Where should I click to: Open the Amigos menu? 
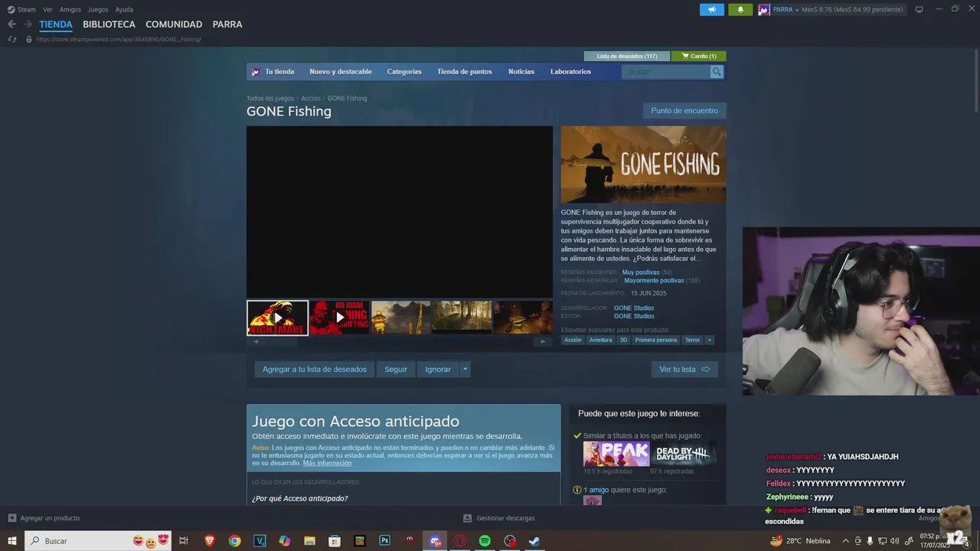coord(70,9)
